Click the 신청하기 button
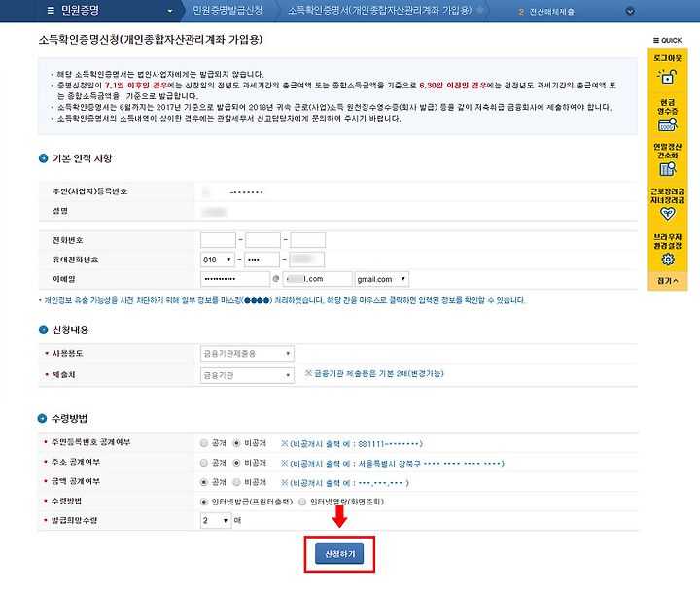 coord(339,554)
